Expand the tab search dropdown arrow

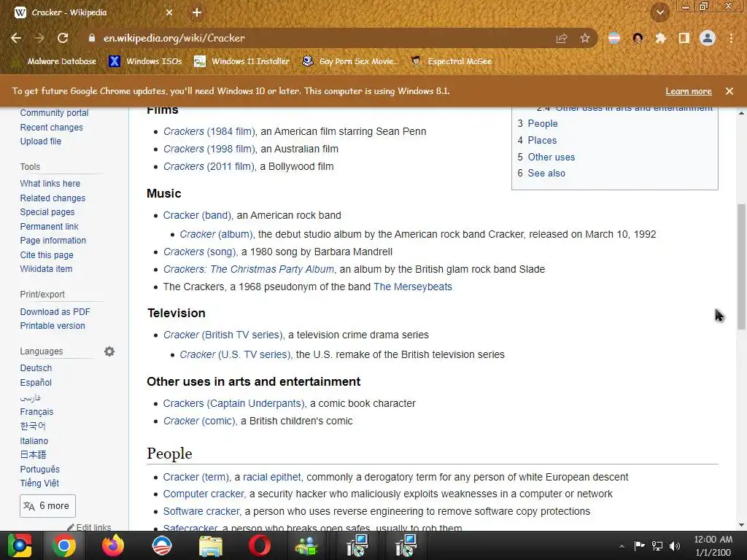pos(660,13)
